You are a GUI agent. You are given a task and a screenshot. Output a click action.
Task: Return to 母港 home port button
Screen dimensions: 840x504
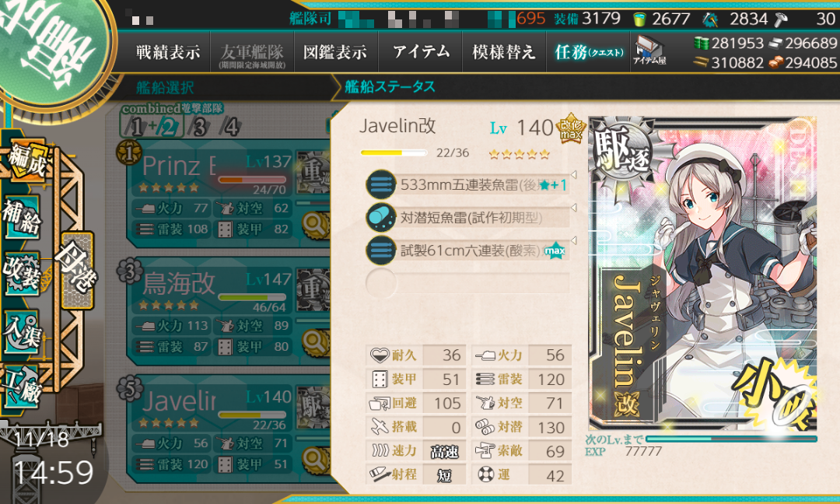tap(78, 271)
